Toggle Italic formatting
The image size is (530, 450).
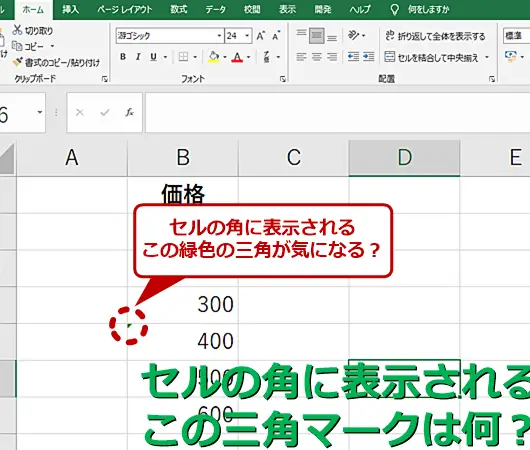tap(138, 57)
